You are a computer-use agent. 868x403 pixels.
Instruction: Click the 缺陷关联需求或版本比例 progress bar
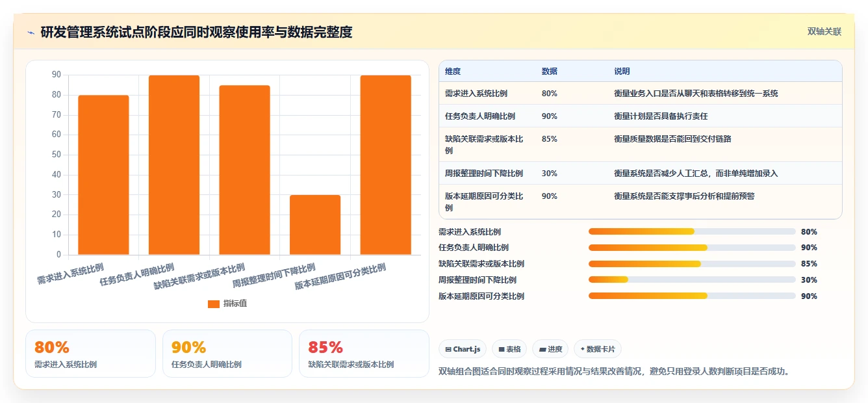click(x=692, y=264)
